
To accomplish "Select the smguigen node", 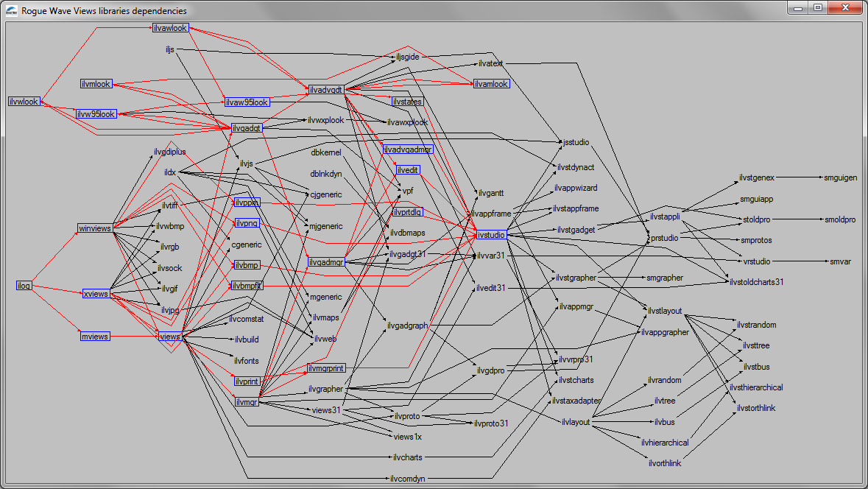I will tap(840, 177).
